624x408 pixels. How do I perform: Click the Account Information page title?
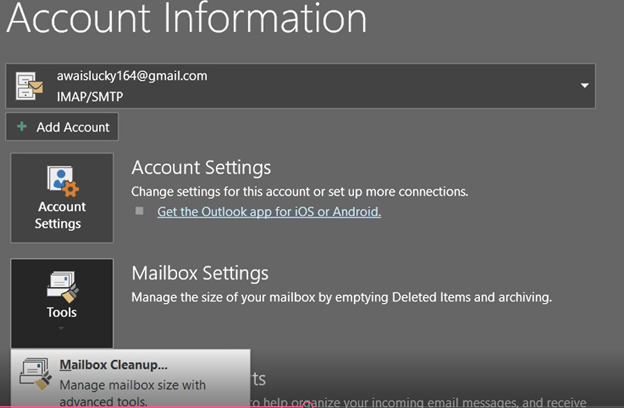[186, 18]
